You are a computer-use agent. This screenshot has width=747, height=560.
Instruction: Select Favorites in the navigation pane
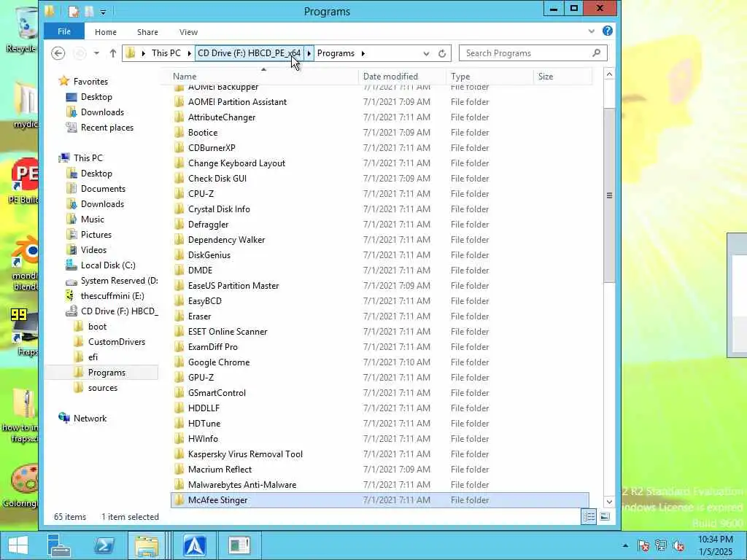pos(90,82)
